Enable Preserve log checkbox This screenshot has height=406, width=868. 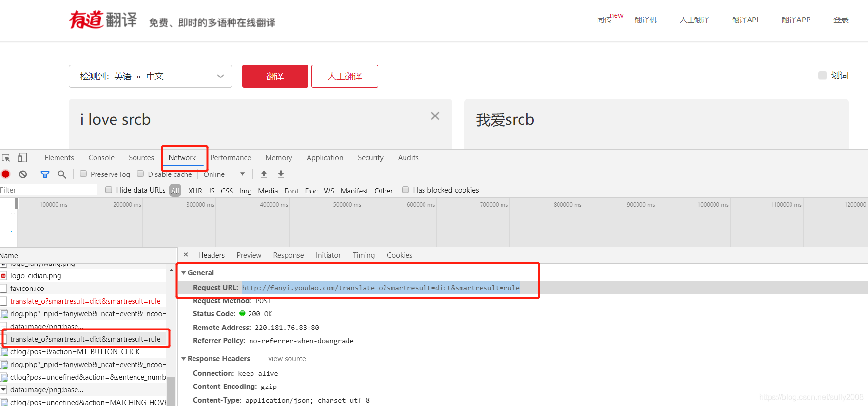click(x=83, y=174)
